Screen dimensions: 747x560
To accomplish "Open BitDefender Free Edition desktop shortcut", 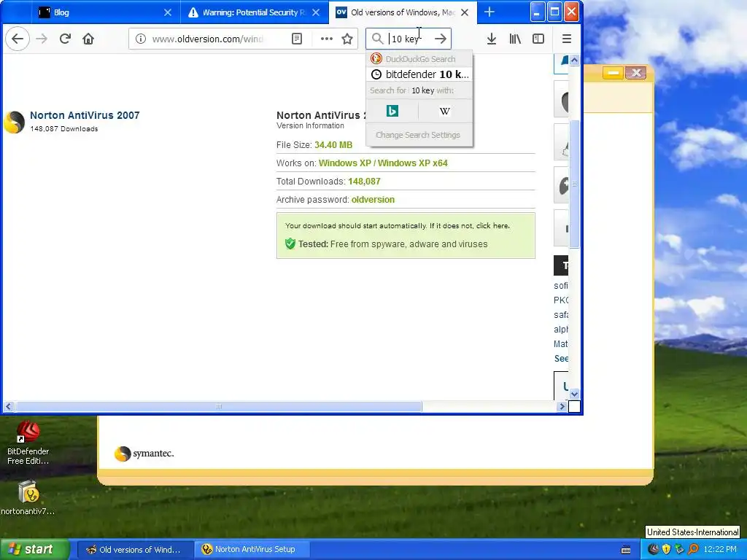I will [x=28, y=443].
